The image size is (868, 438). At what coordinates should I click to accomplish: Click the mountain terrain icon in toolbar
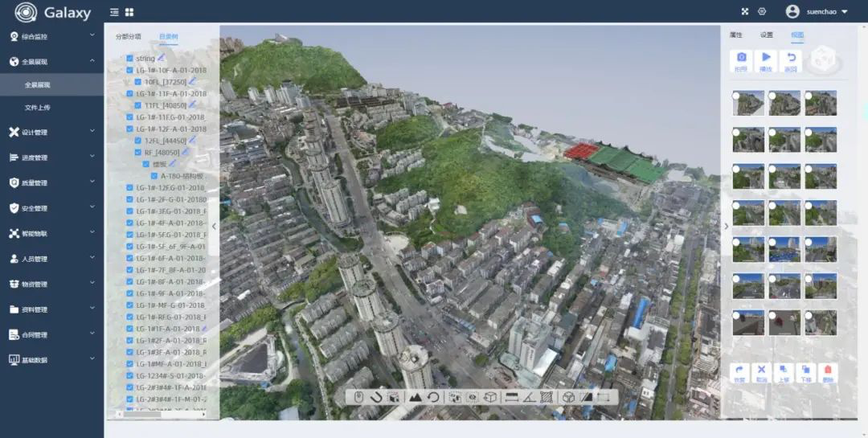tap(415, 397)
